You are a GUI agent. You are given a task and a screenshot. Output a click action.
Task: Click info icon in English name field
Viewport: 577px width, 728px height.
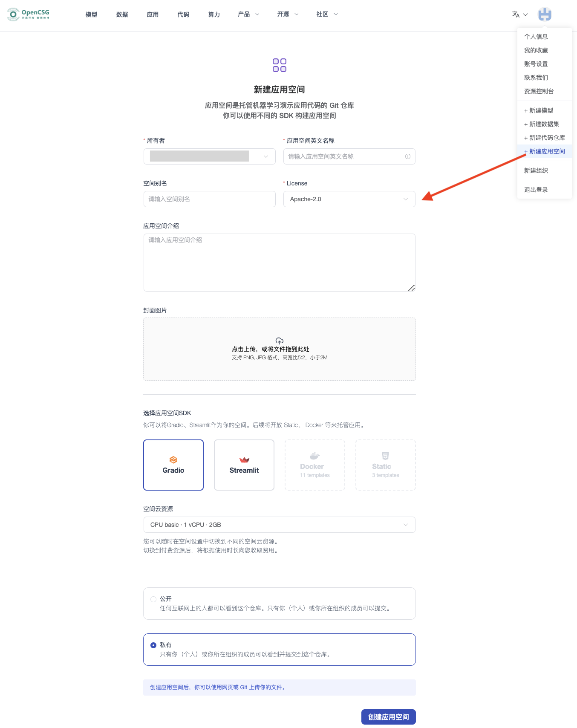[x=408, y=156]
